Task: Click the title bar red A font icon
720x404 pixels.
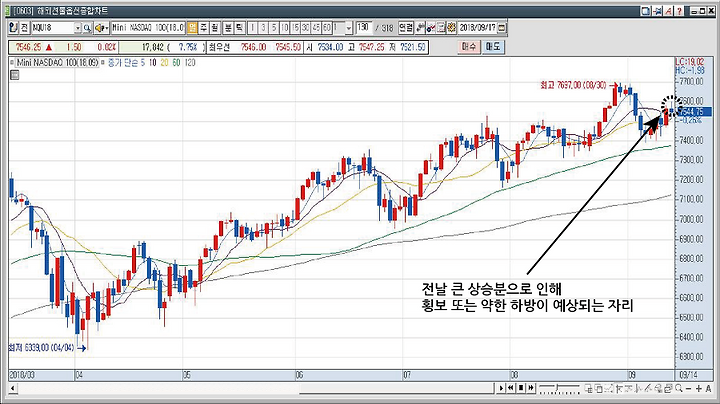Action: 669,11
